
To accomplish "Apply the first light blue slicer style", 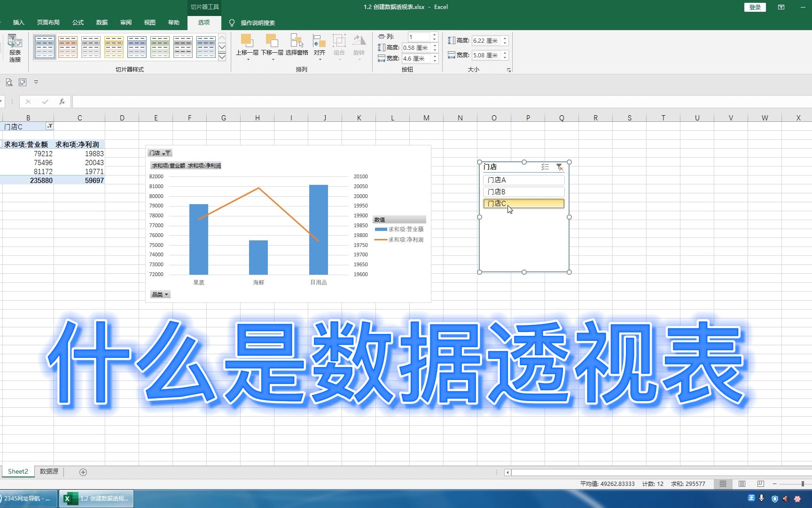I will coord(45,47).
